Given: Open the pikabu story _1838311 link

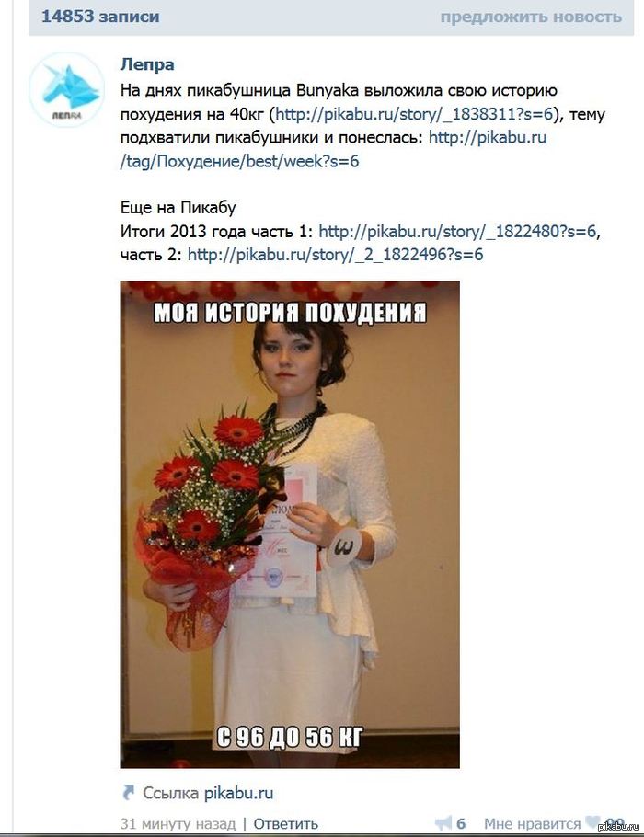Looking at the screenshot, I should [x=414, y=114].
